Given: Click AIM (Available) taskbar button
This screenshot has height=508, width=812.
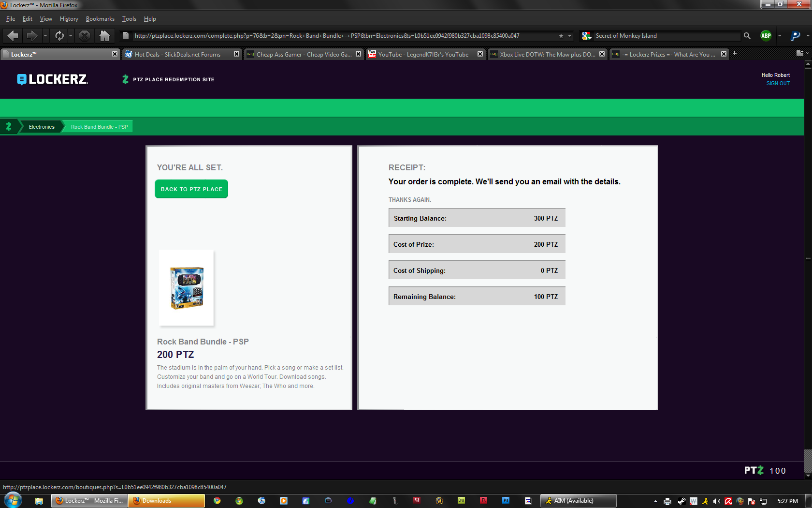Looking at the screenshot, I should (x=579, y=501).
